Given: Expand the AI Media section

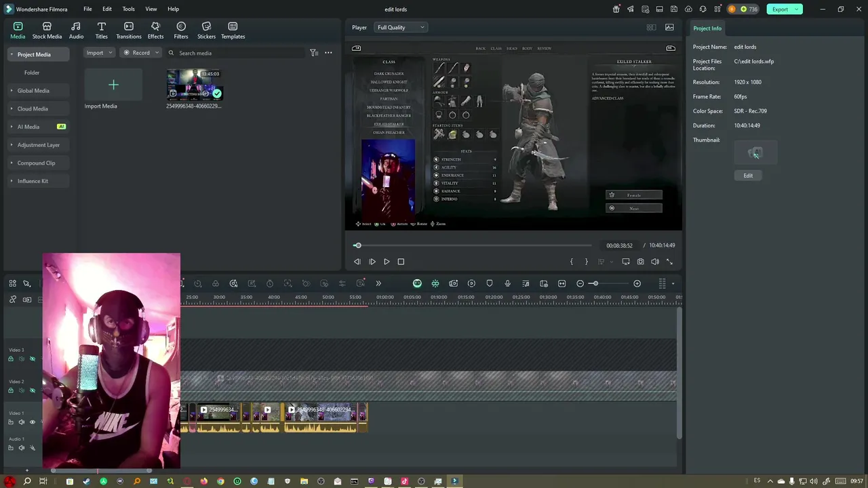Looking at the screenshot, I should tap(12, 127).
